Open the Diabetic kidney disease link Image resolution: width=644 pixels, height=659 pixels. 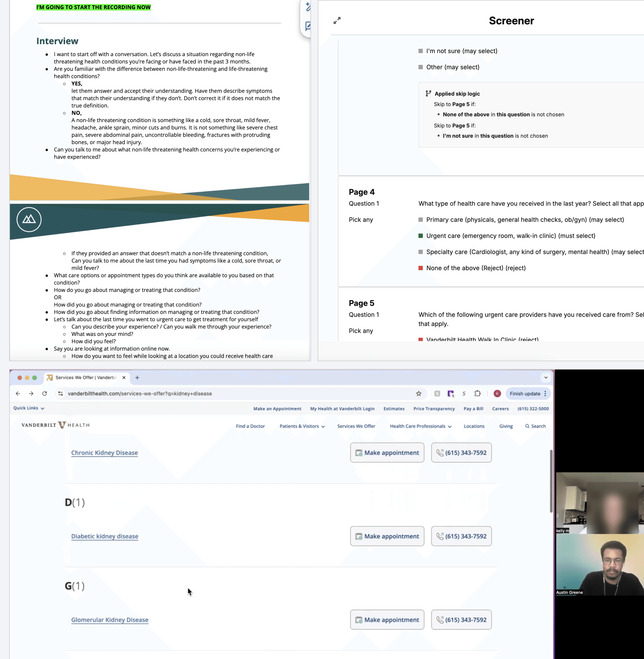(x=105, y=536)
